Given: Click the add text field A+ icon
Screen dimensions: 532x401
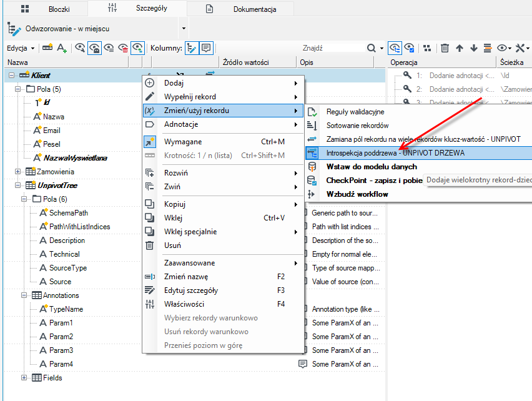Looking at the screenshot, I should (62, 48).
